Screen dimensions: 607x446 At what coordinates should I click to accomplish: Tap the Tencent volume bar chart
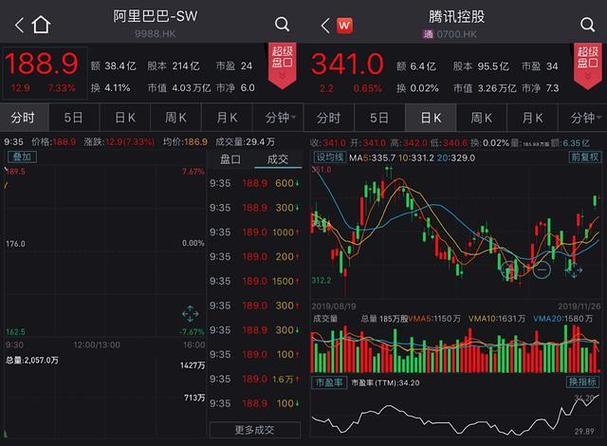456,349
